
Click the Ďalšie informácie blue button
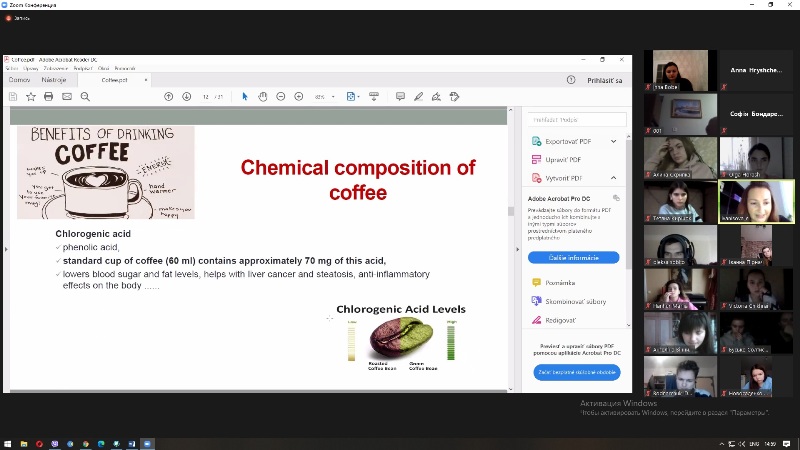point(573,258)
